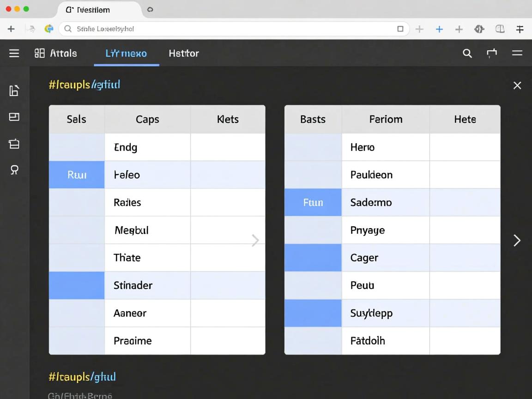This screenshot has width=532, height=399.
Task: Expand the right-side chevron arrow
Action: coord(517,240)
